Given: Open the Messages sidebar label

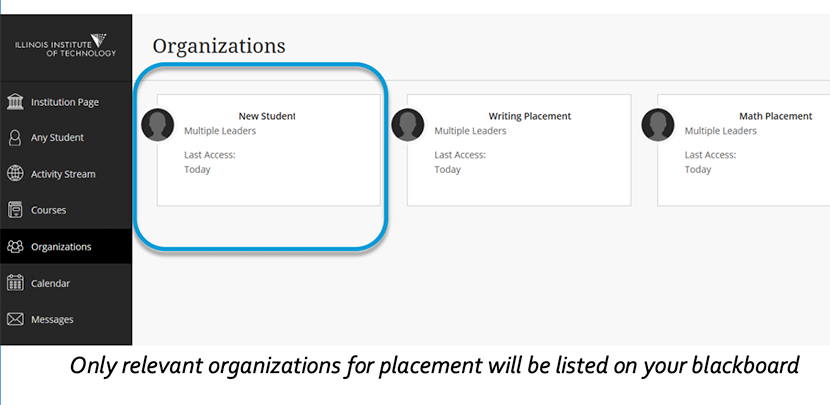Looking at the screenshot, I should pyautogui.click(x=52, y=320).
